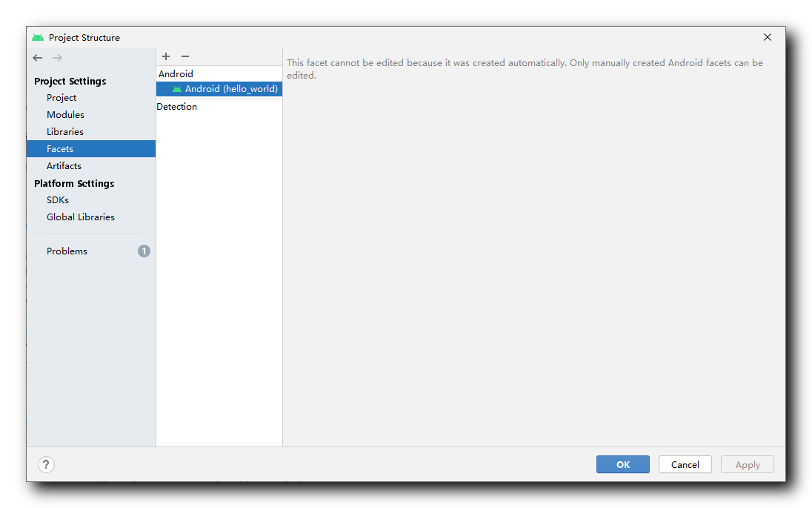Viewport: 812px width, 508px height.
Task: Switch to Libraries settings
Action: [91, 132]
